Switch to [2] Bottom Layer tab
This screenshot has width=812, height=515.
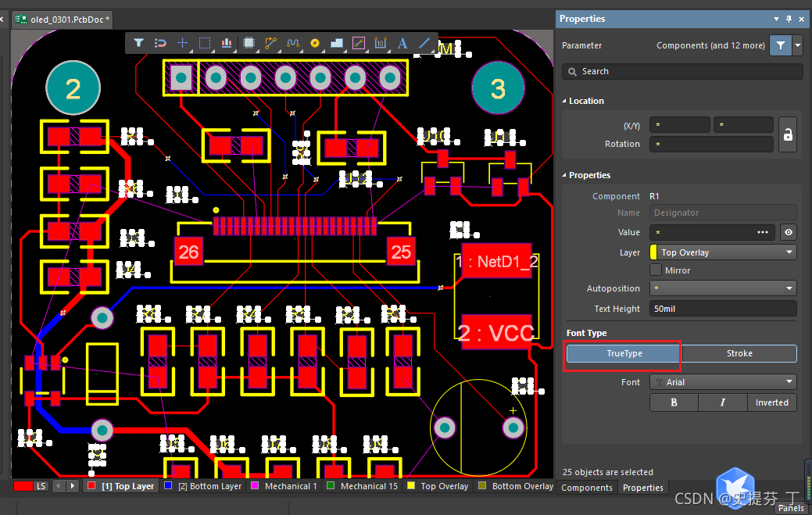coord(203,486)
